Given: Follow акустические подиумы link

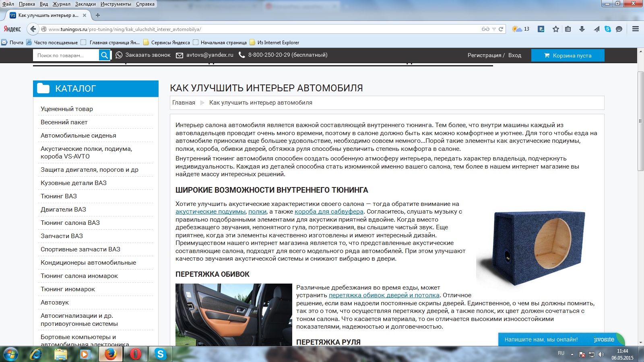Looking at the screenshot, I should pos(211,212).
